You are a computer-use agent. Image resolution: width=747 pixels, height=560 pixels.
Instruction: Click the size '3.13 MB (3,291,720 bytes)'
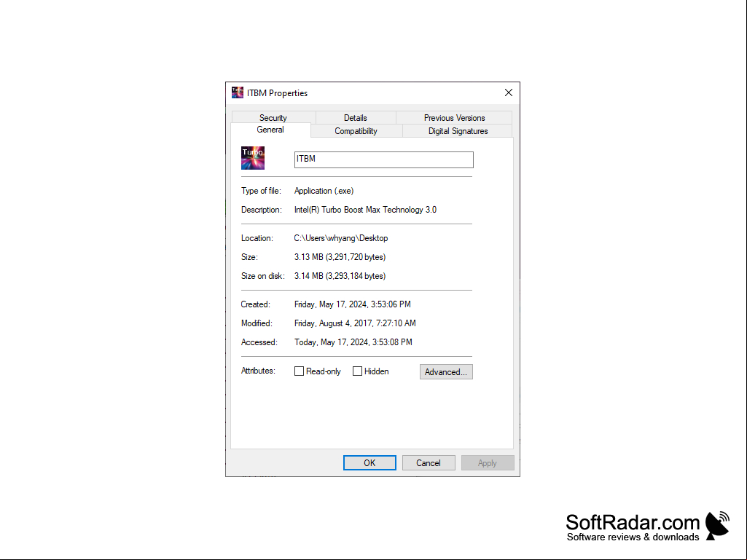(x=340, y=257)
